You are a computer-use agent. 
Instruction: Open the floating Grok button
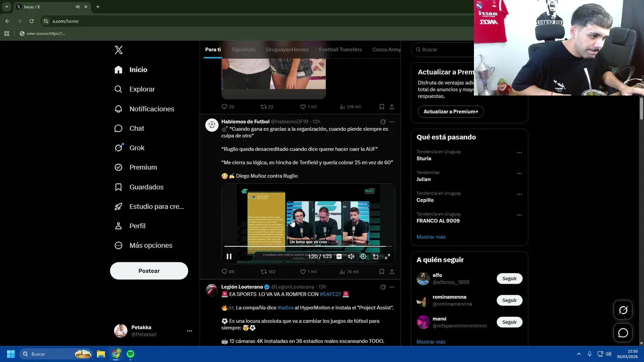[x=623, y=310]
